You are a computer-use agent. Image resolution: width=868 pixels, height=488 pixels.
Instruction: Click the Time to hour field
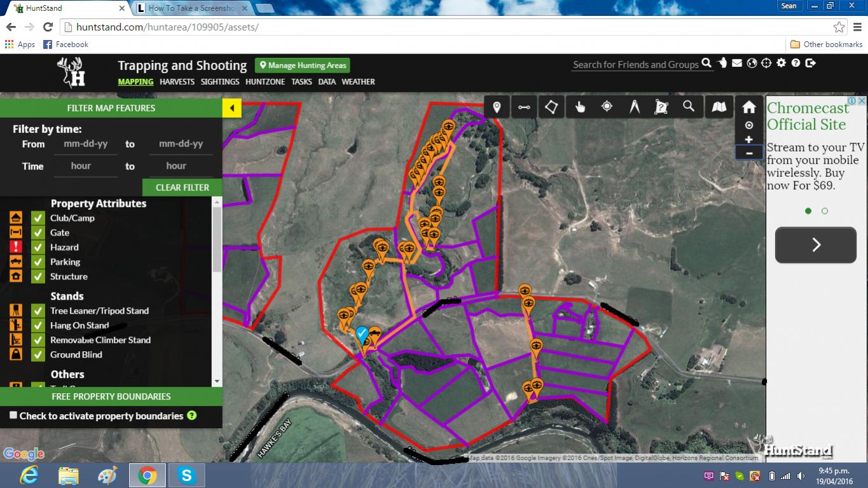coord(181,167)
